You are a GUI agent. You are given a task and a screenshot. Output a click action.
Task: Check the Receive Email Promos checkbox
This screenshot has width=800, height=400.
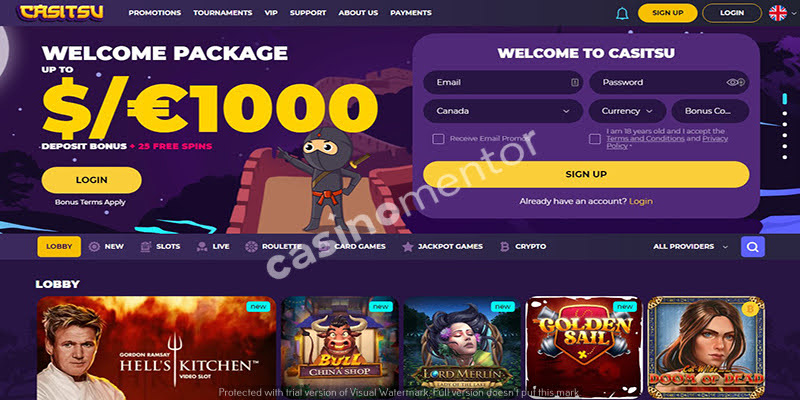tap(438, 139)
